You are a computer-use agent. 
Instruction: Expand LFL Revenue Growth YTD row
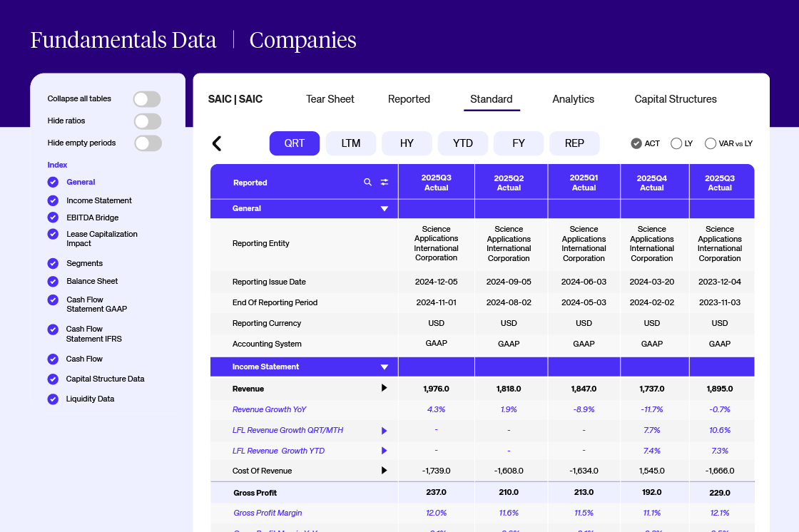click(385, 451)
